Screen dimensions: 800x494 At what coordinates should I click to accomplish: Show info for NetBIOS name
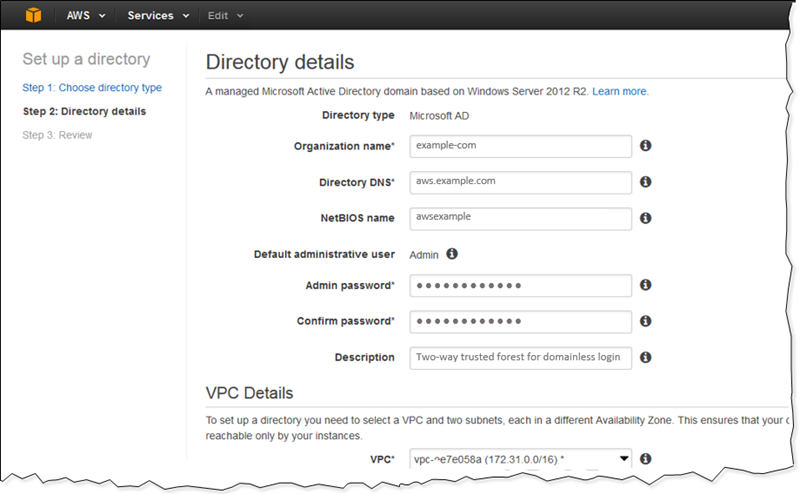click(645, 218)
